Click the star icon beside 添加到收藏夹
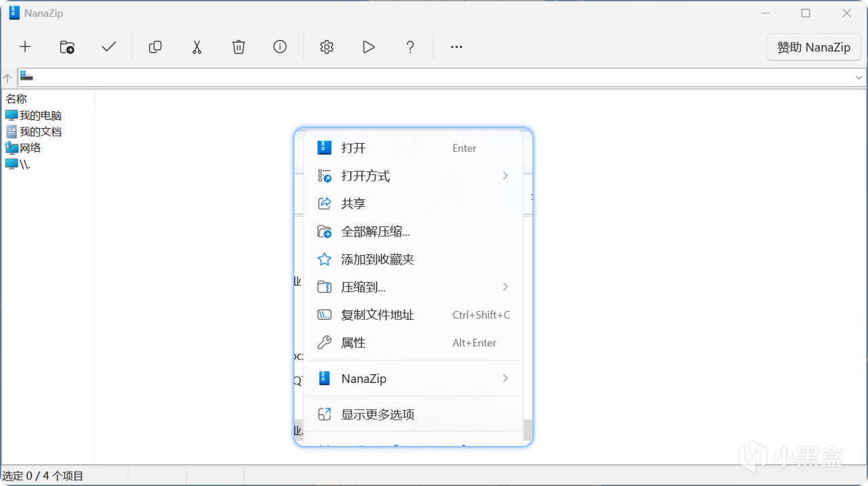This screenshot has height=486, width=868. click(325, 259)
